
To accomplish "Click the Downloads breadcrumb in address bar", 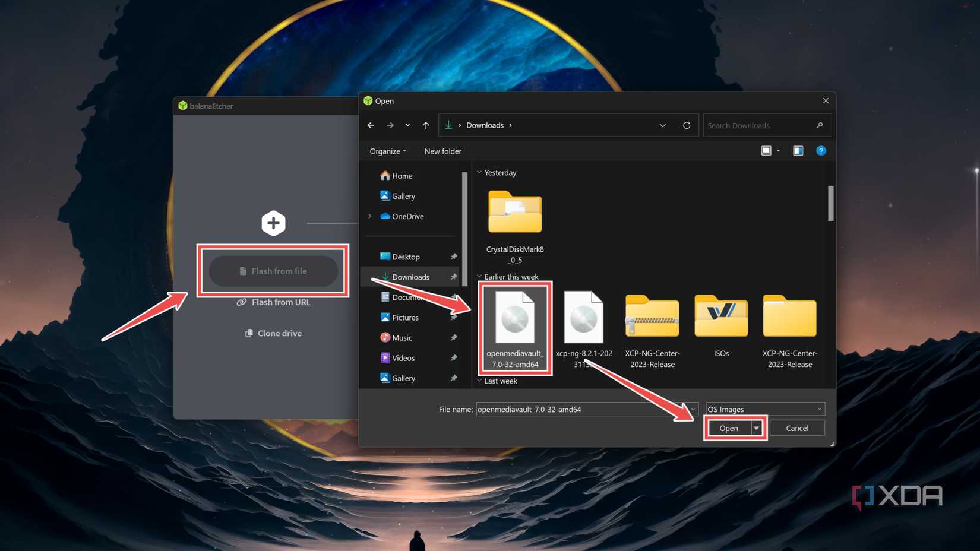I will (485, 125).
